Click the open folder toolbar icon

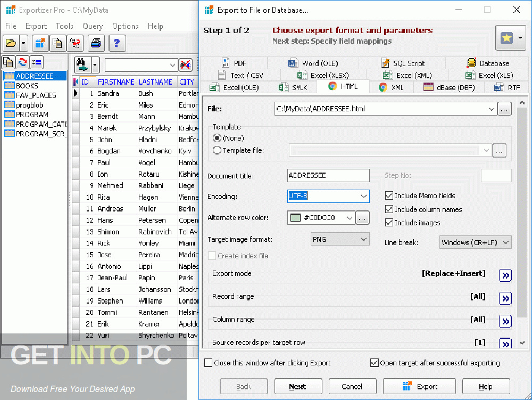11,43
